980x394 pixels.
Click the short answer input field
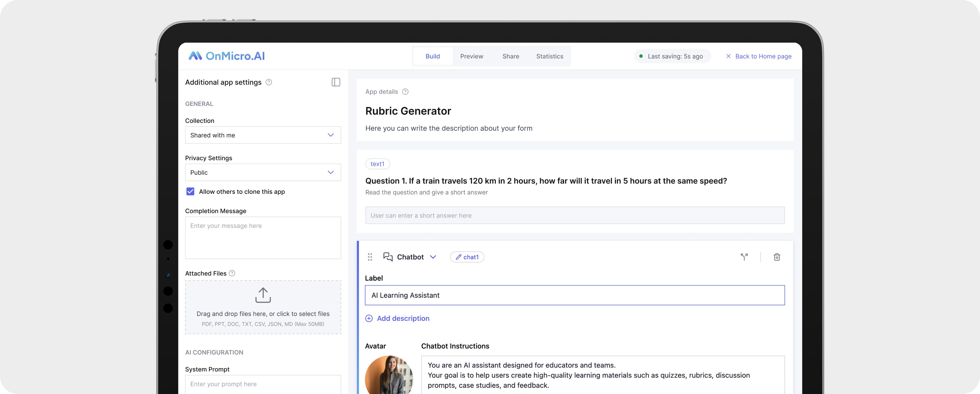click(x=574, y=216)
